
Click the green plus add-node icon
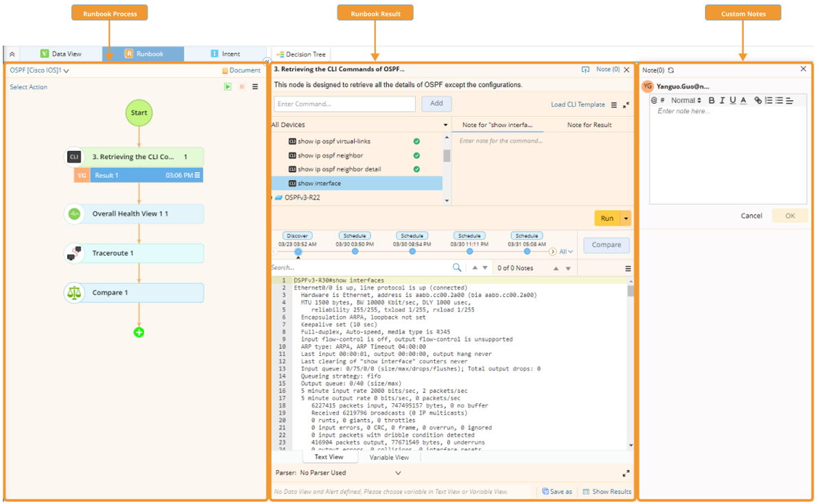point(139,333)
